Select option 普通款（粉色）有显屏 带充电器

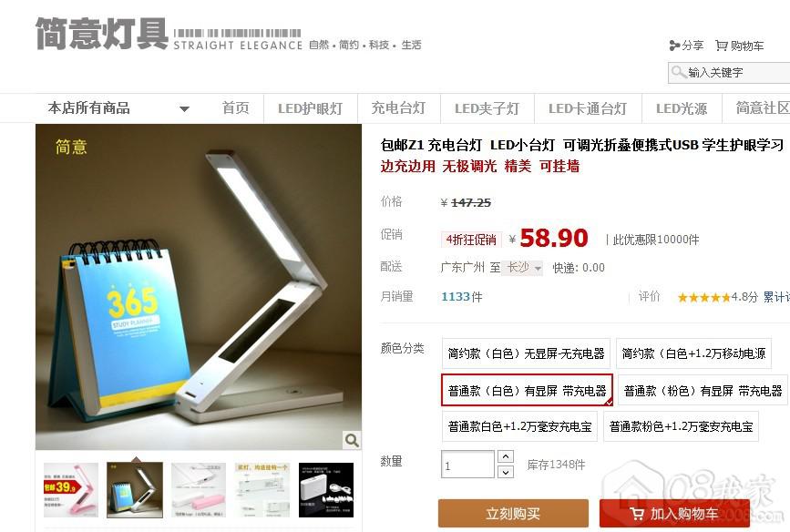[703, 391]
